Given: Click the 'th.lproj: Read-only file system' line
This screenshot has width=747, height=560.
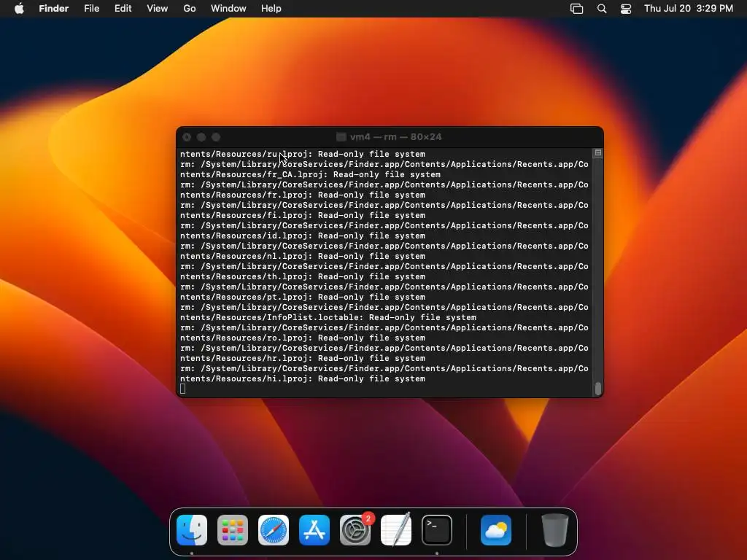Looking at the screenshot, I should click(x=303, y=276).
